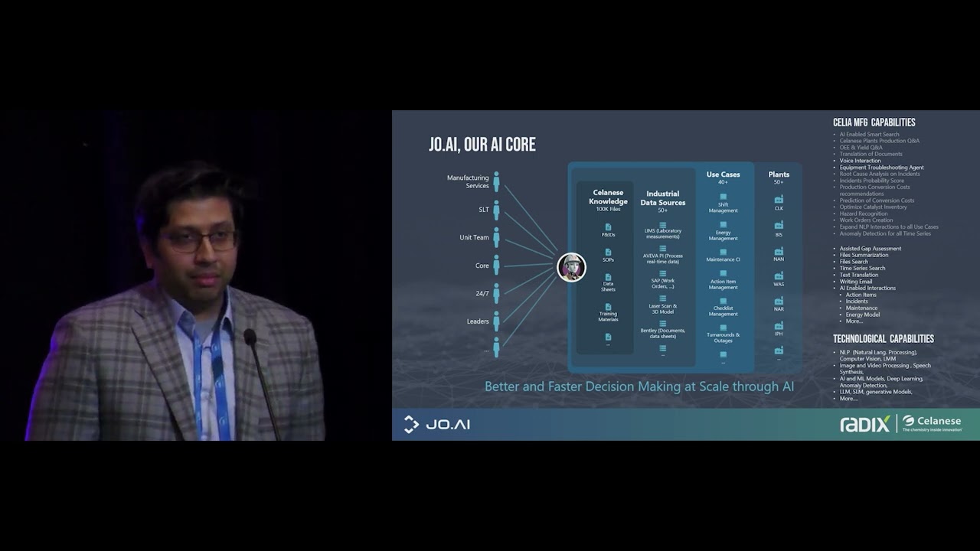Click 'Better and Faster Decision Making' tagline

[x=639, y=386]
